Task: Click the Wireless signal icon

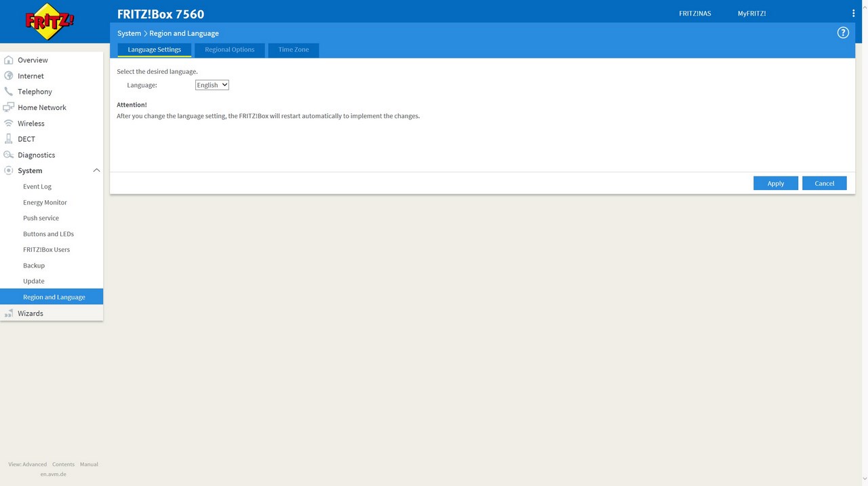Action: 9,123
